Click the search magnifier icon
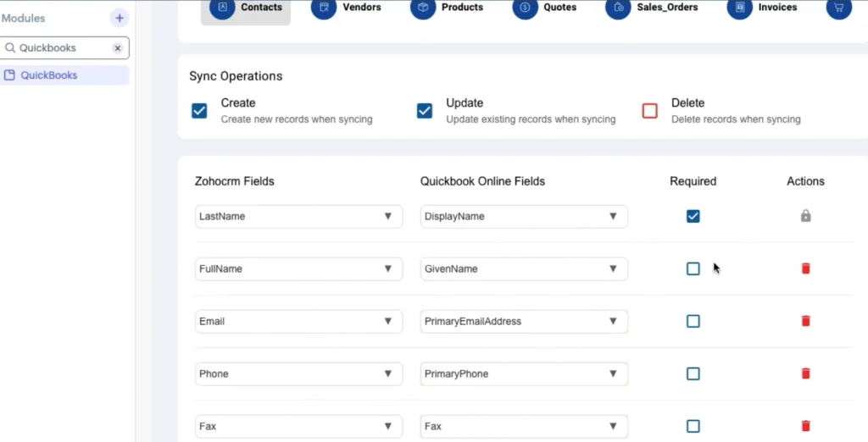Screen dimensions: 868x442 (10, 48)
